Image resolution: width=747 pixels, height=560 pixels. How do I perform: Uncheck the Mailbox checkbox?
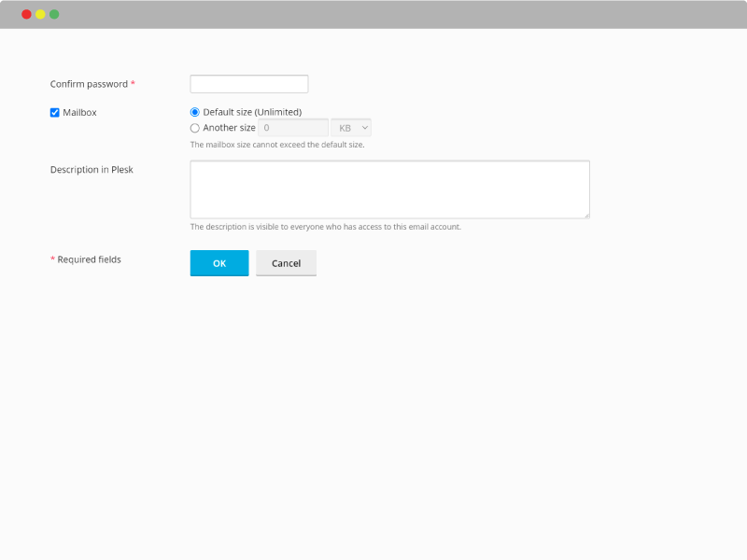(x=55, y=112)
